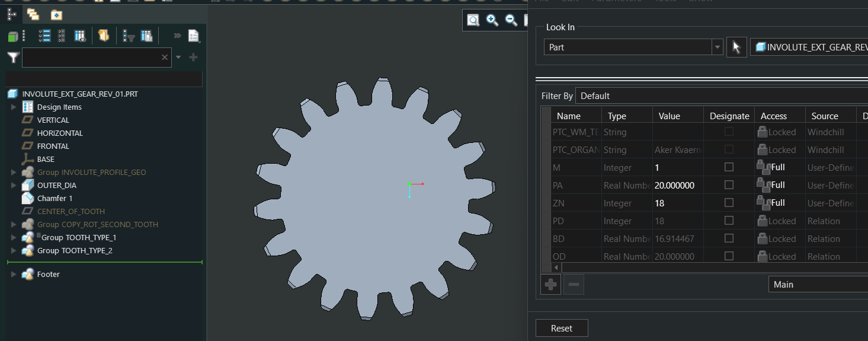Expand the Footer node arrow

[x=14, y=274]
